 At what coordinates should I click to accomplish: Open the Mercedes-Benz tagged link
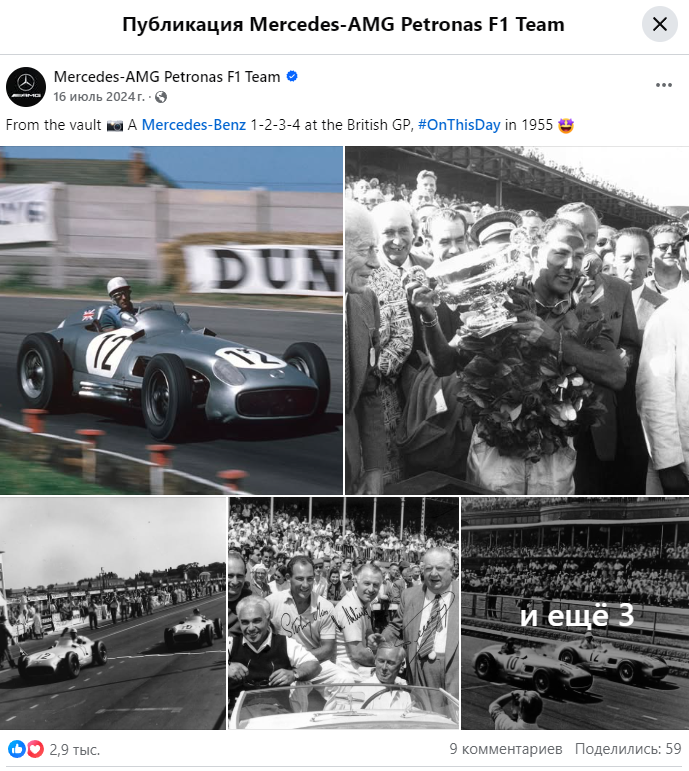(x=194, y=125)
